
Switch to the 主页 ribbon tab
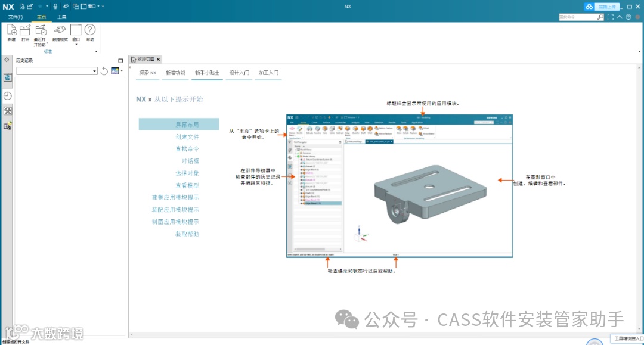coord(42,17)
